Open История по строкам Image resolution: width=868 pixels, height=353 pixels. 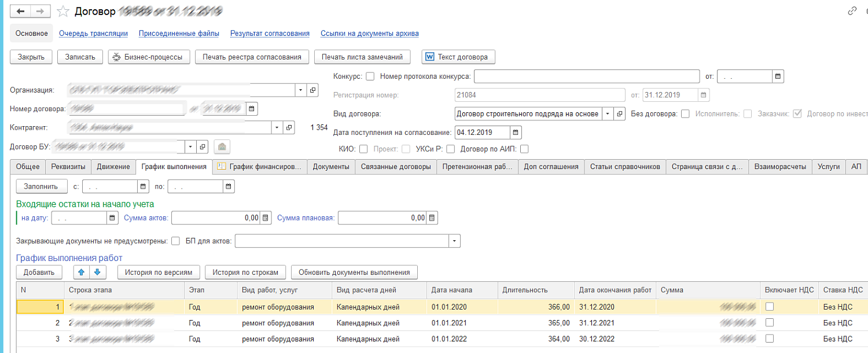pyautogui.click(x=246, y=272)
